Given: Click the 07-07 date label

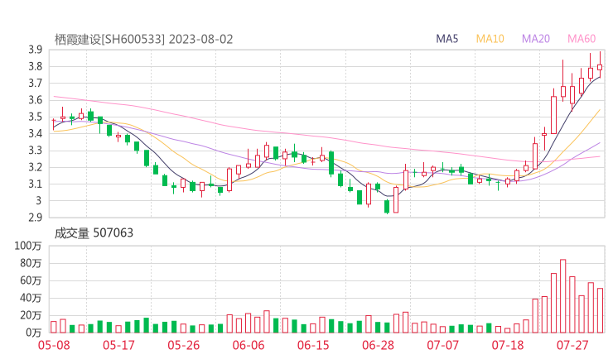Looking at the screenshot, I should point(442,345).
